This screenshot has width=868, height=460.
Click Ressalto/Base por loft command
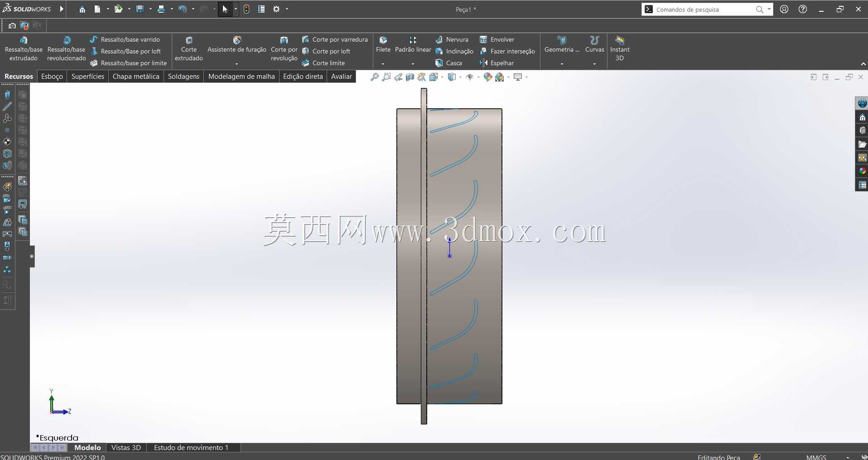pyautogui.click(x=125, y=51)
